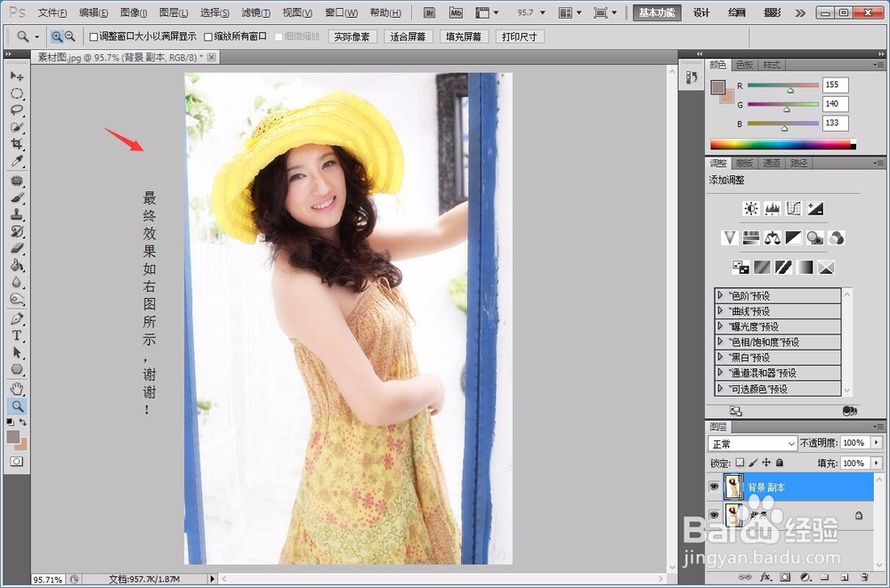Click the 打印尺寸 button
This screenshot has width=890, height=588.
[x=520, y=36]
